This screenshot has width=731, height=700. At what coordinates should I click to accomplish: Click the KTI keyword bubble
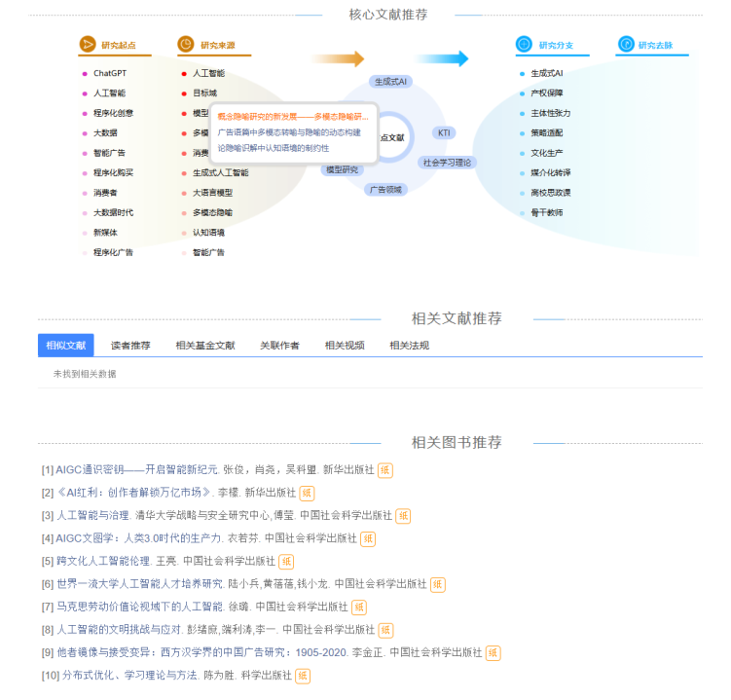pyautogui.click(x=444, y=132)
